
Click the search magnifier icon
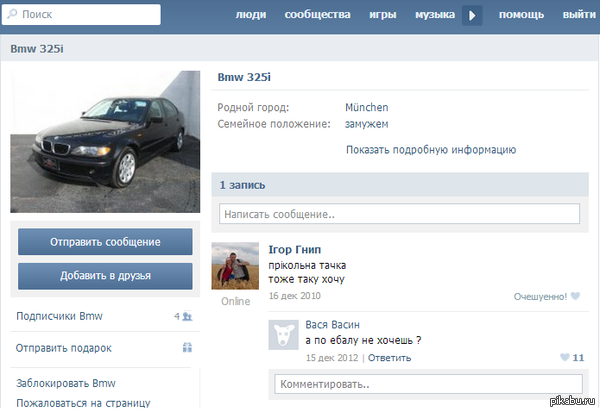(x=12, y=14)
